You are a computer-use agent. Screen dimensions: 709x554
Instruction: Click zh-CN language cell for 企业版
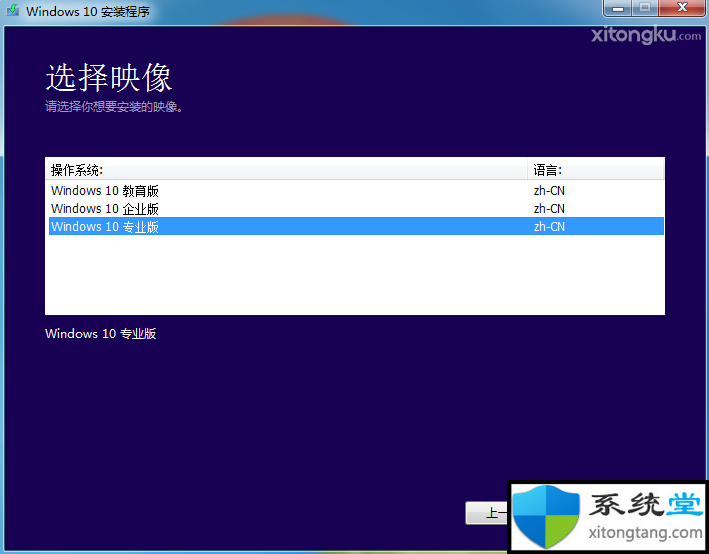point(549,208)
